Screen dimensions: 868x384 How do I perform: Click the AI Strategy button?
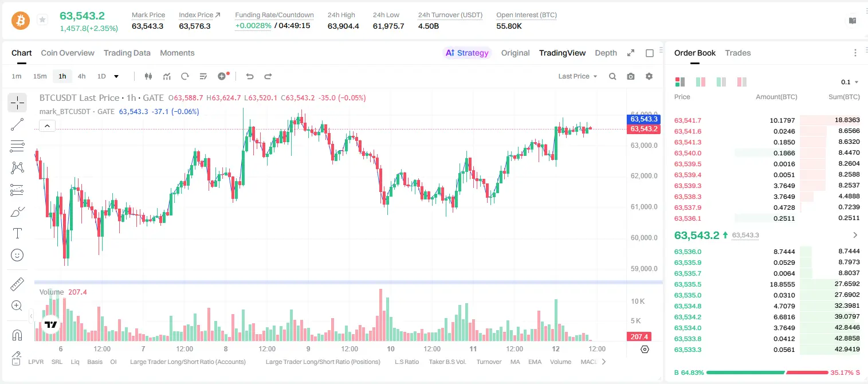click(x=468, y=53)
